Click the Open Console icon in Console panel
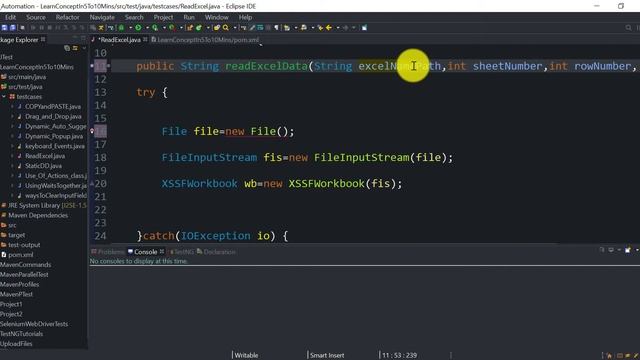640x360 pixels. pos(628,250)
